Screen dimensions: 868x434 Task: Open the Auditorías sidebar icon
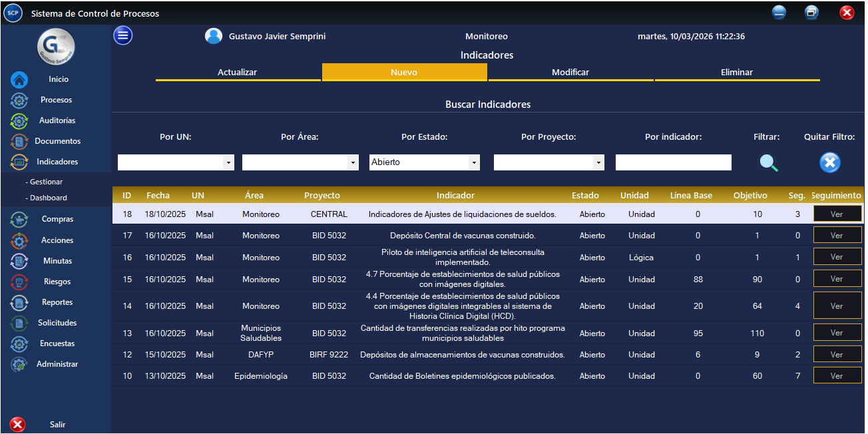pyautogui.click(x=19, y=121)
